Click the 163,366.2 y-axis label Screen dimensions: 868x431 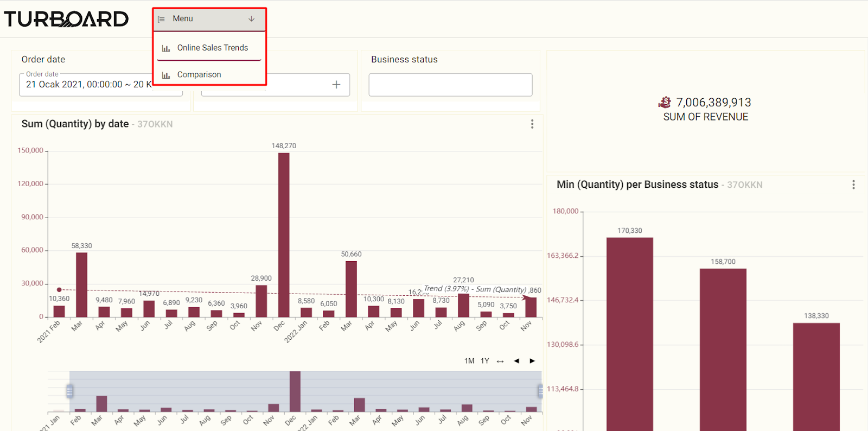click(563, 256)
